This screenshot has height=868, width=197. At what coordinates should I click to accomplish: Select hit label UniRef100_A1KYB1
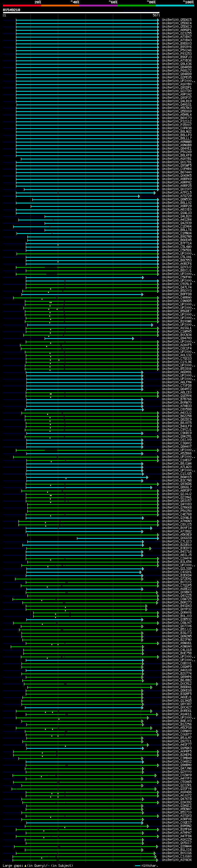[x=177, y=159]
